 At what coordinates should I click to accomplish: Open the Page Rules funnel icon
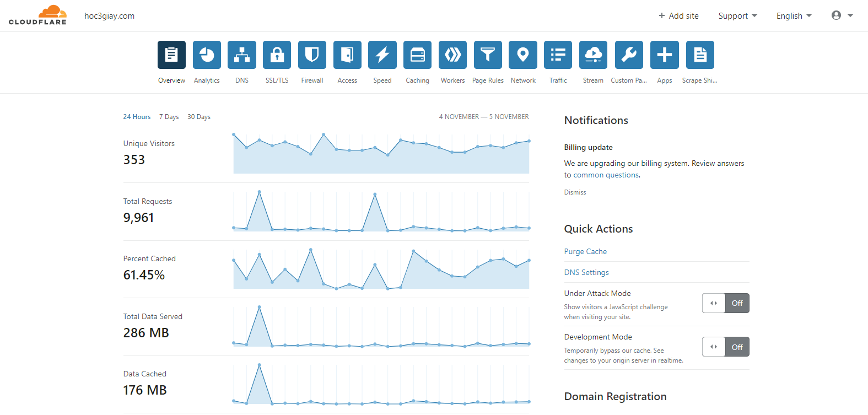(x=488, y=55)
